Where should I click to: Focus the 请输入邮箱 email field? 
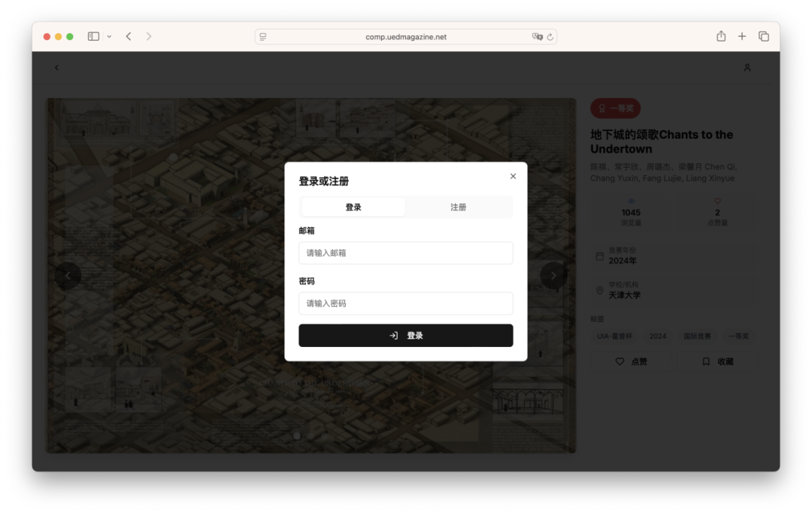click(405, 253)
